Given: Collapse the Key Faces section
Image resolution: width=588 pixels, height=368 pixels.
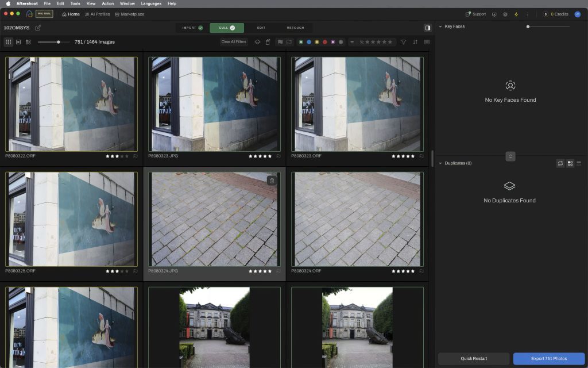Looking at the screenshot, I should pyautogui.click(x=440, y=26).
